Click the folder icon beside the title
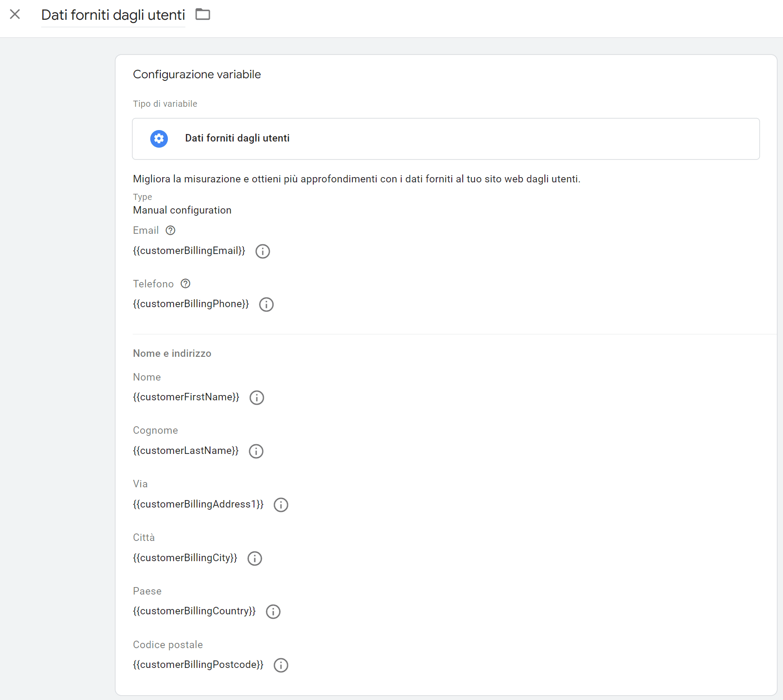The image size is (783, 700). point(203,15)
